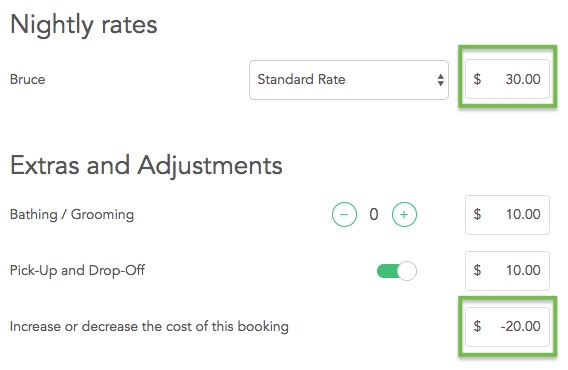
Task: Edit the Bathing / Grooming 10.00 price field
Action: (x=507, y=215)
